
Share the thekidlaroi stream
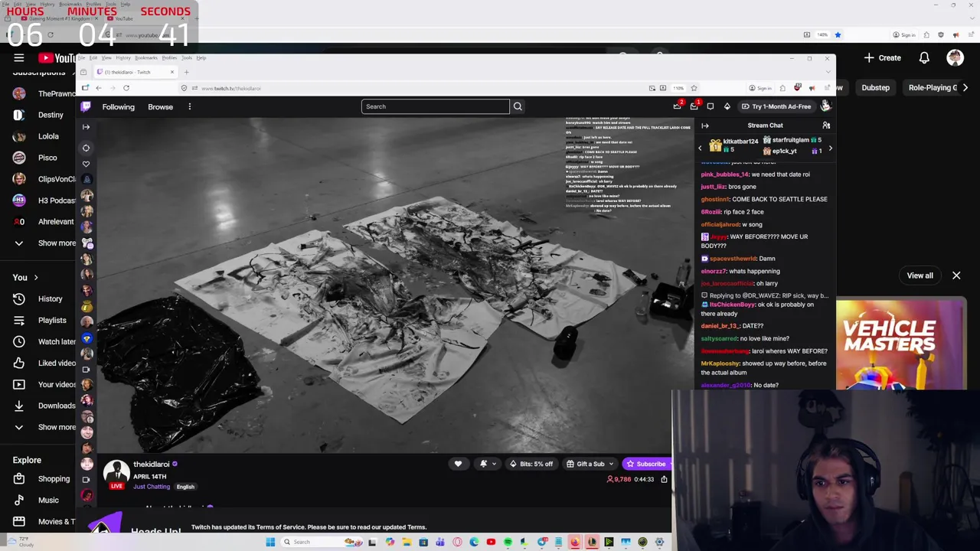pos(664,479)
